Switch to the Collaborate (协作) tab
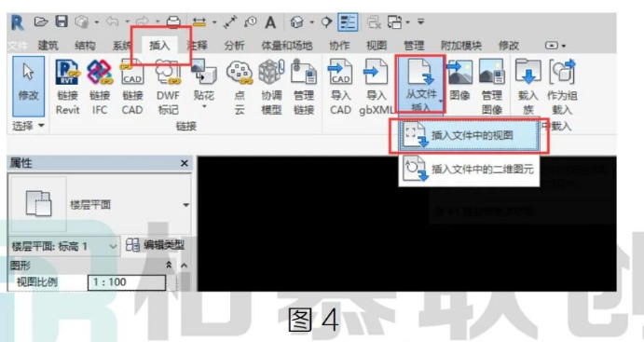 pos(339,45)
